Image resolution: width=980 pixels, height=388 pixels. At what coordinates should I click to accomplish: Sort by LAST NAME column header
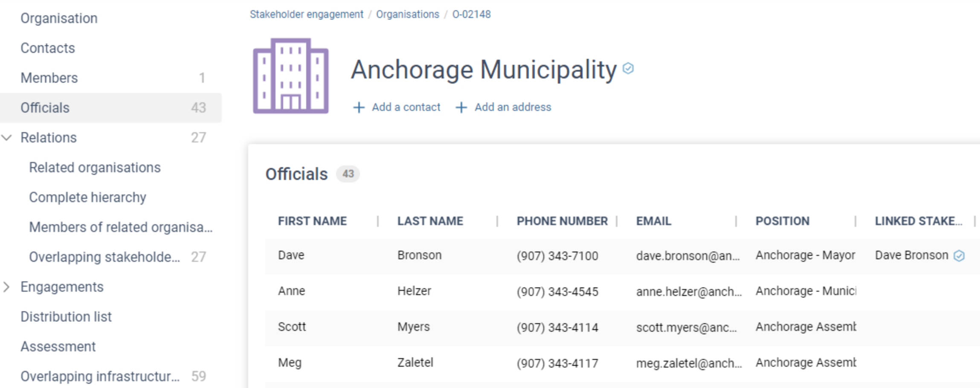(430, 221)
